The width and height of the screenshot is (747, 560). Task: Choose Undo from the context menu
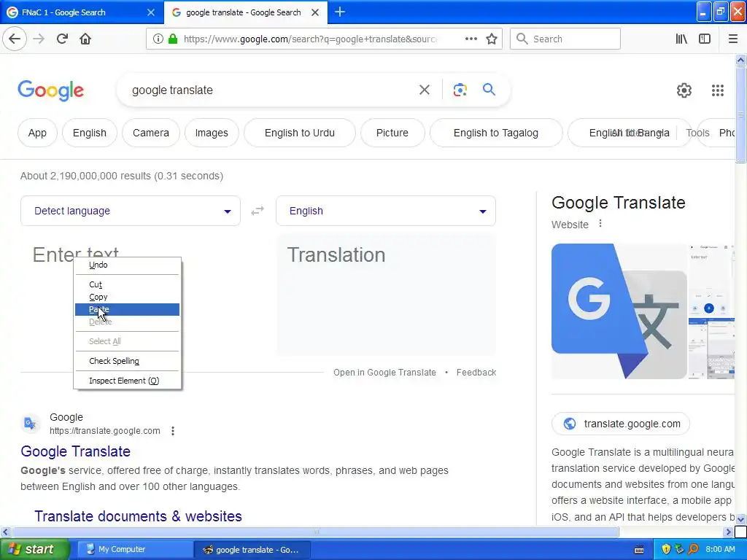click(127, 265)
